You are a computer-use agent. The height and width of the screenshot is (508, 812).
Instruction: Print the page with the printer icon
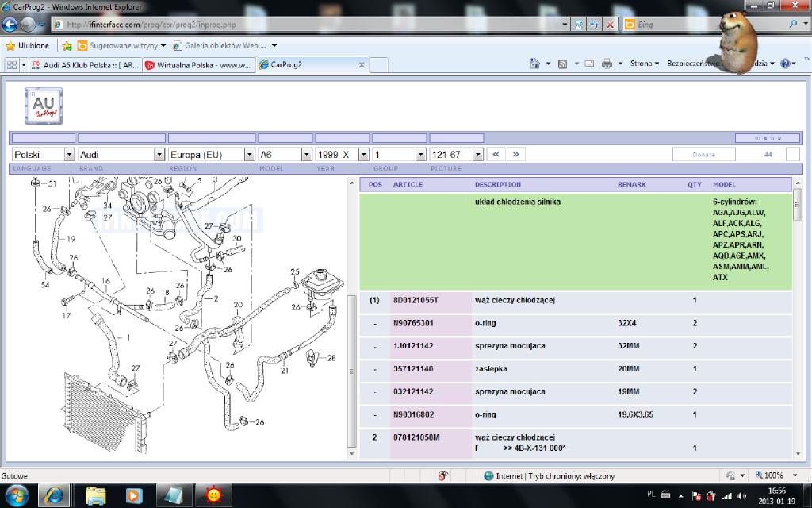tap(607, 63)
